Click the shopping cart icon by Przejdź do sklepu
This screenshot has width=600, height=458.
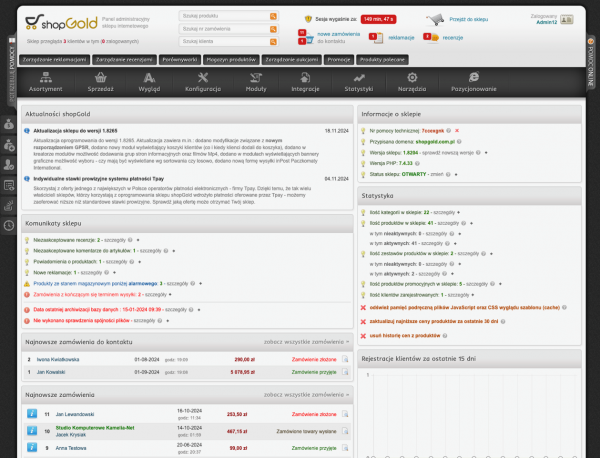point(435,18)
